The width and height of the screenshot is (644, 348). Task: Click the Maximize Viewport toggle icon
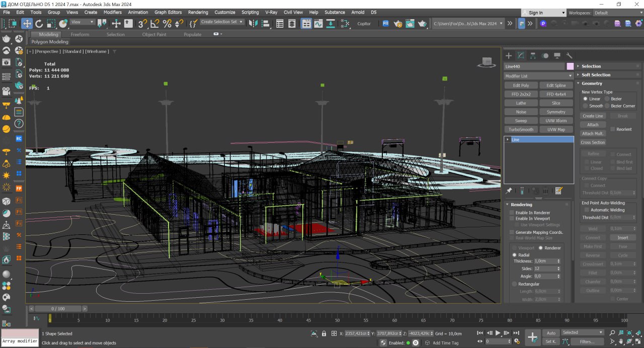(x=638, y=341)
